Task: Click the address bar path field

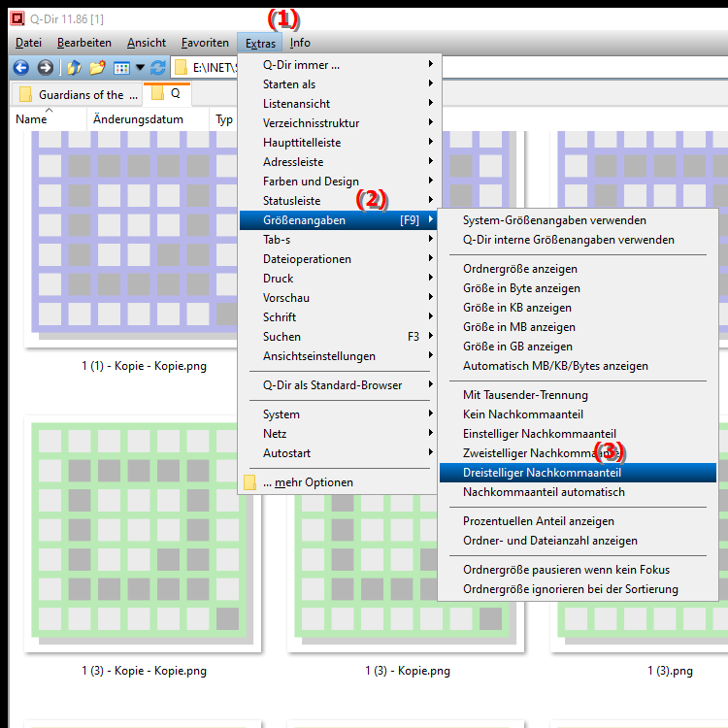Action: click(x=214, y=68)
